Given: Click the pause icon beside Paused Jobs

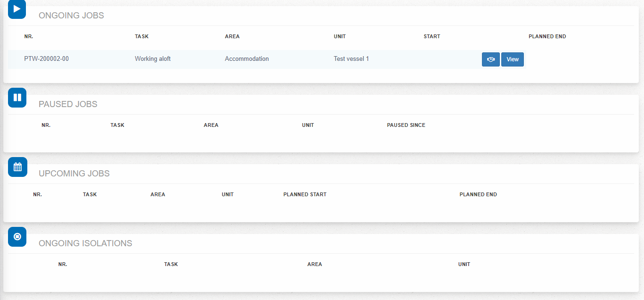Looking at the screenshot, I should [17, 97].
